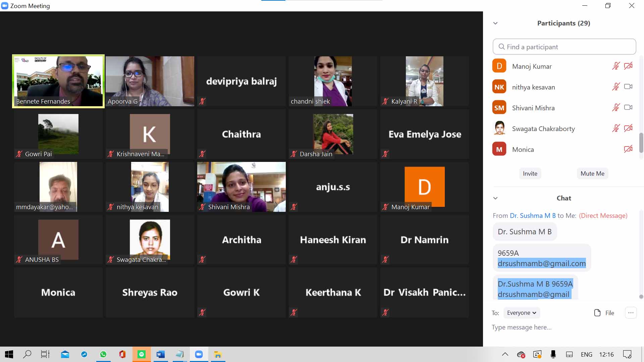Click the participants list scrollbar
This screenshot has height=362, width=644.
tap(641, 142)
